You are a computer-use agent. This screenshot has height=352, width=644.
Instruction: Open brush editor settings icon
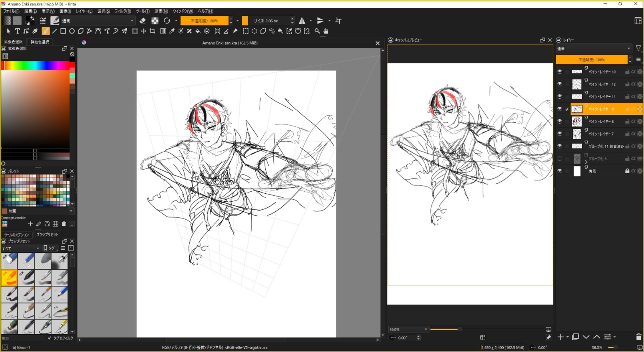(x=43, y=21)
